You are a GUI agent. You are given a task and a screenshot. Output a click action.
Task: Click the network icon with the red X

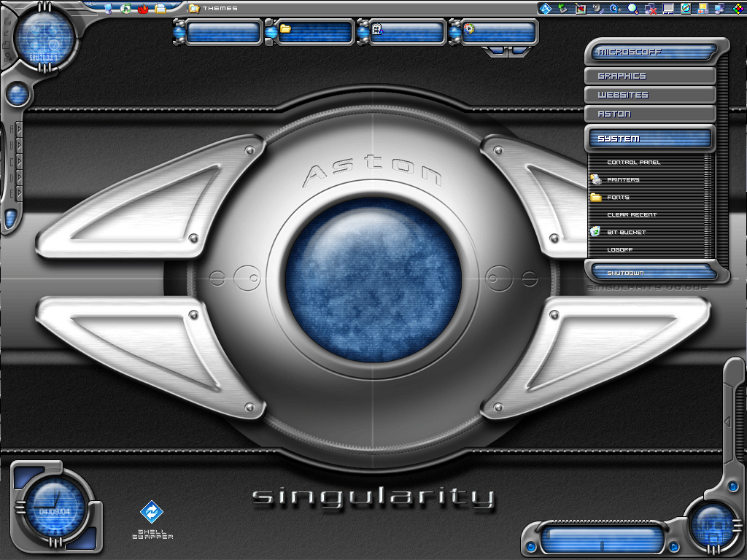(650, 7)
